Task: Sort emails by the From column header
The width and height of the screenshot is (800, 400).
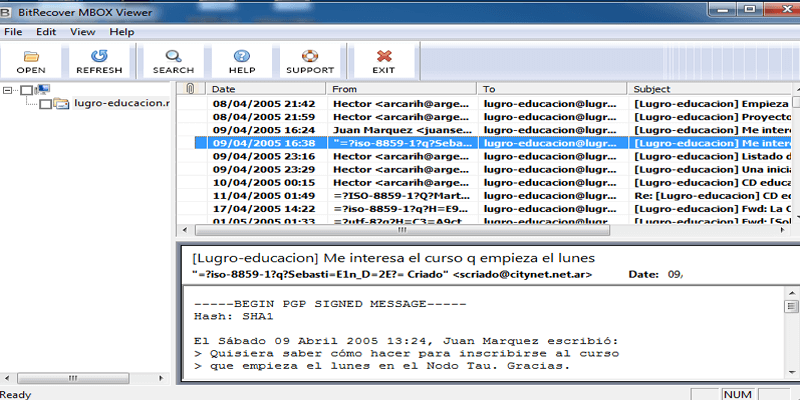Action: tap(402, 89)
